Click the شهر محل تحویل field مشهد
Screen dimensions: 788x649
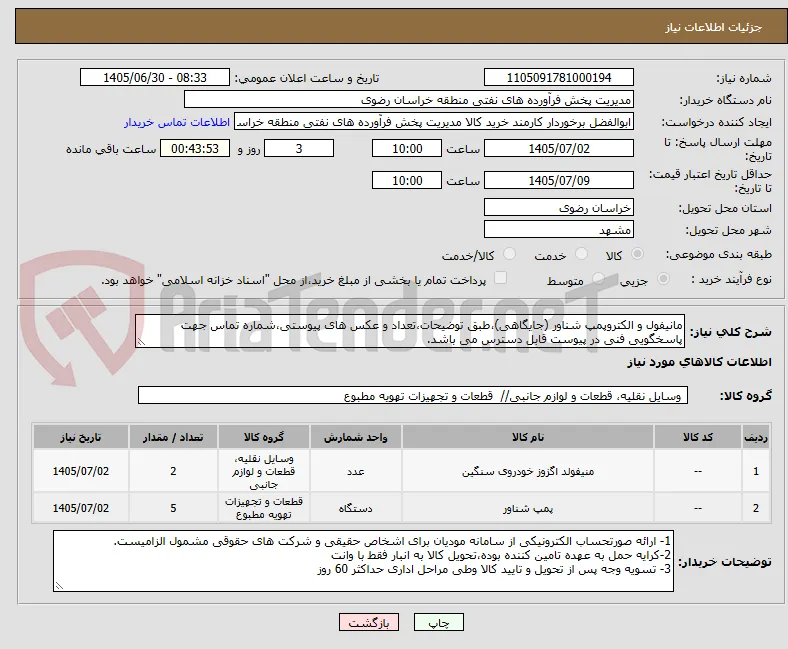tap(559, 230)
